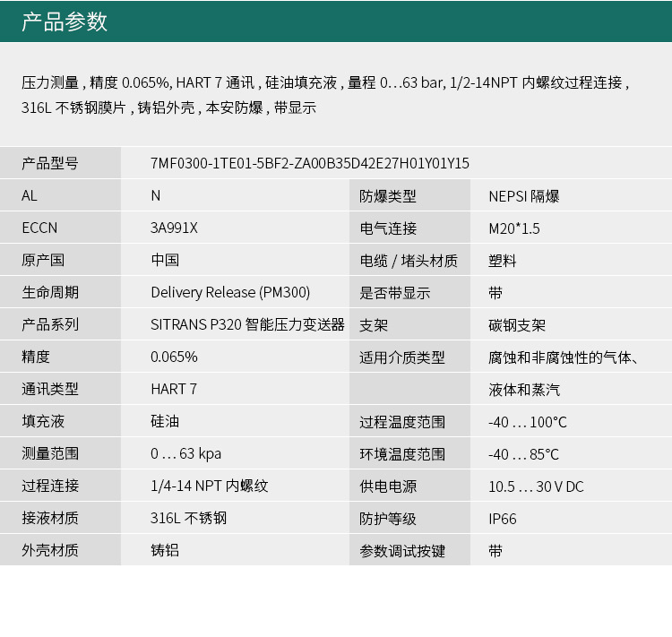Click the 带 value beside 是否带显示
The width and height of the screenshot is (672, 637).
point(495,293)
